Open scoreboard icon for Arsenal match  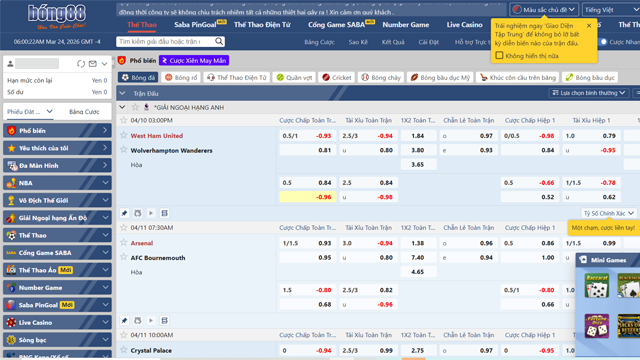point(164,320)
